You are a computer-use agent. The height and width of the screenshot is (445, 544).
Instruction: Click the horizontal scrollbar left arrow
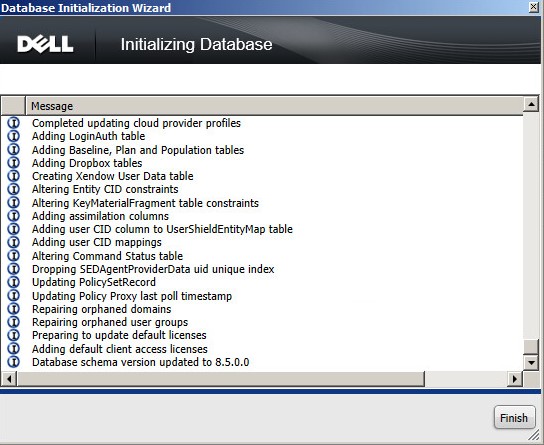pos(9,379)
